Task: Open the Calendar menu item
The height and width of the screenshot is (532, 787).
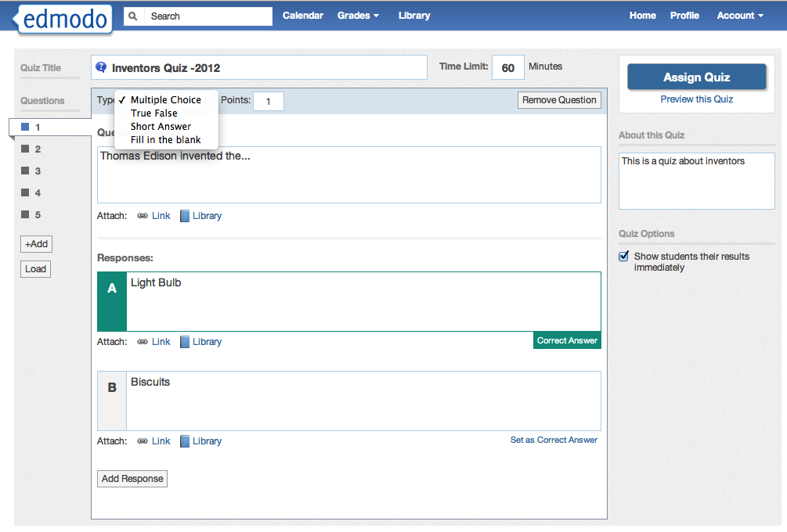Action: [x=303, y=15]
